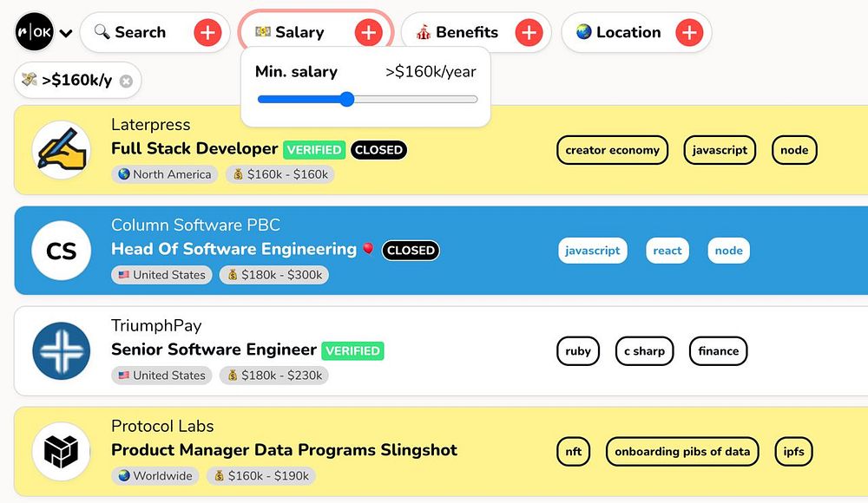Select the ruby tag
This screenshot has width=868, height=503.
pos(578,351)
